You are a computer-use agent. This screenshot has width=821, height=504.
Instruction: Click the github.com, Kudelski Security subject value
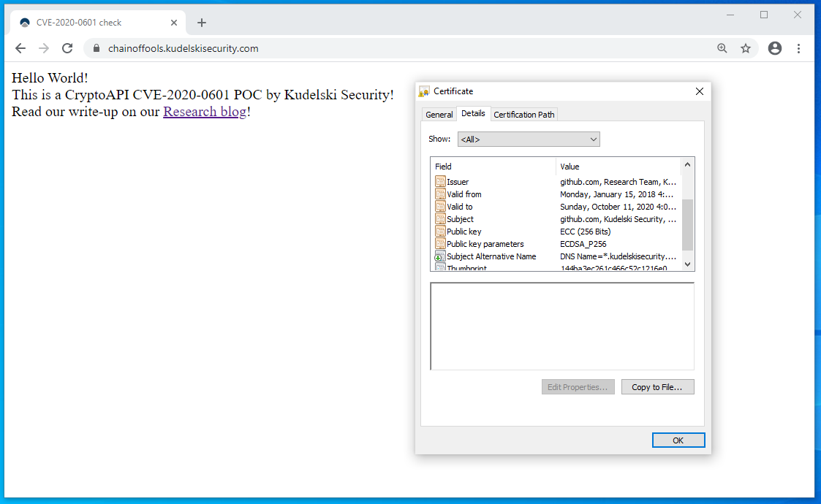(x=618, y=219)
